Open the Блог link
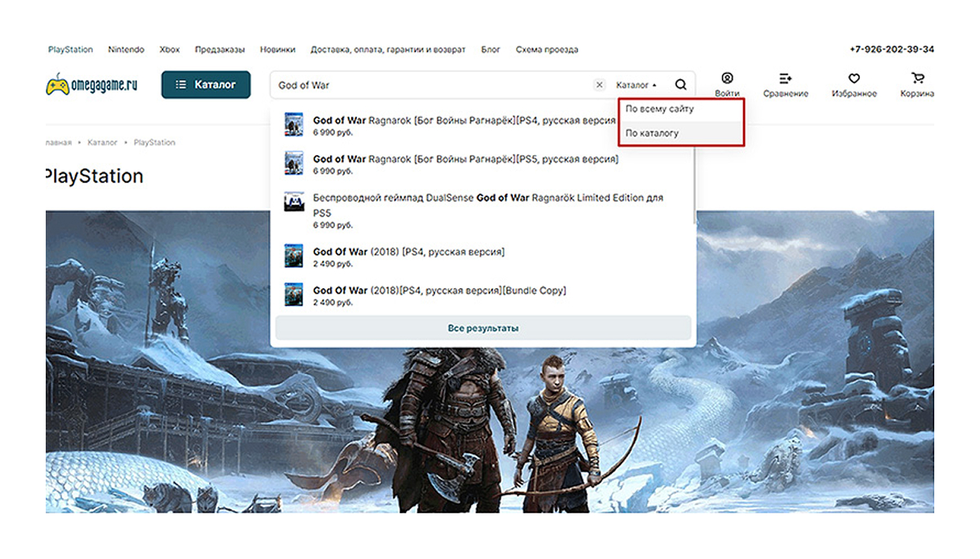The width and height of the screenshot is (980, 559). [x=491, y=50]
